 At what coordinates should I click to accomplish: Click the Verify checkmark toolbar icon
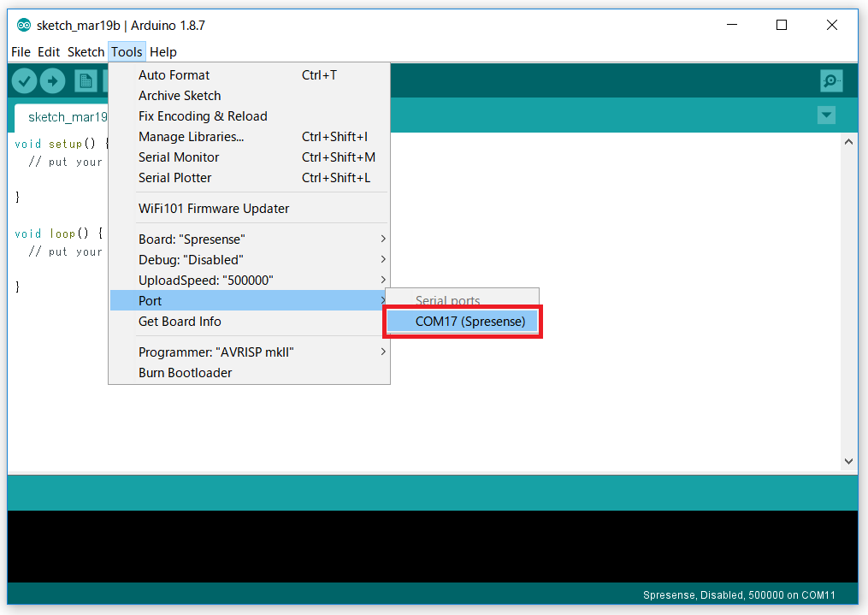(x=24, y=81)
